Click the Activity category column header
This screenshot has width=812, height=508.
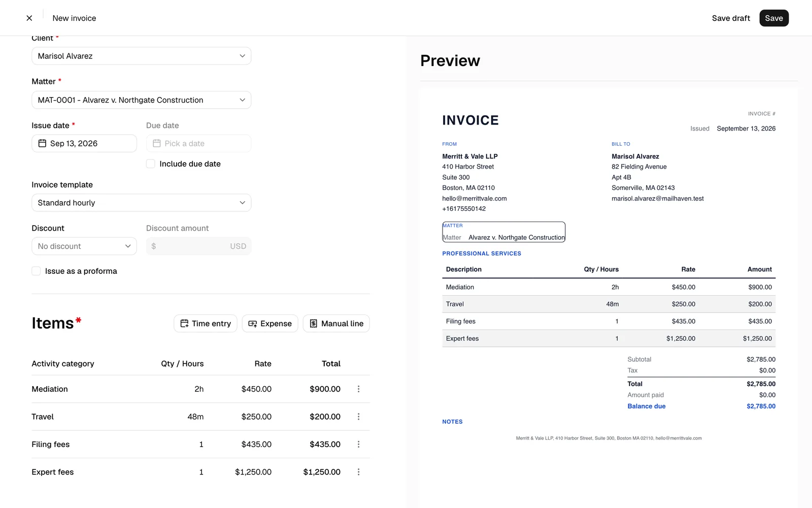(63, 364)
